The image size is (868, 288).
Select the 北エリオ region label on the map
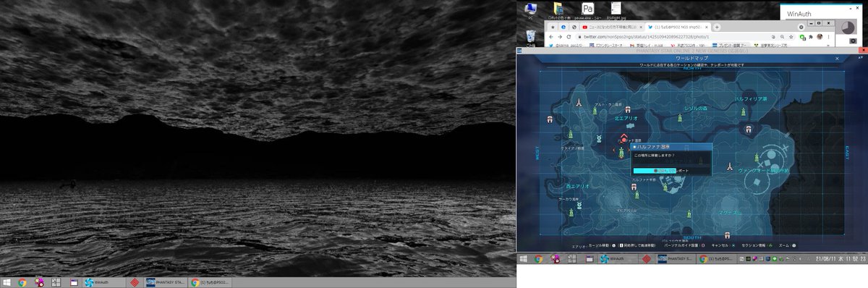[626, 118]
